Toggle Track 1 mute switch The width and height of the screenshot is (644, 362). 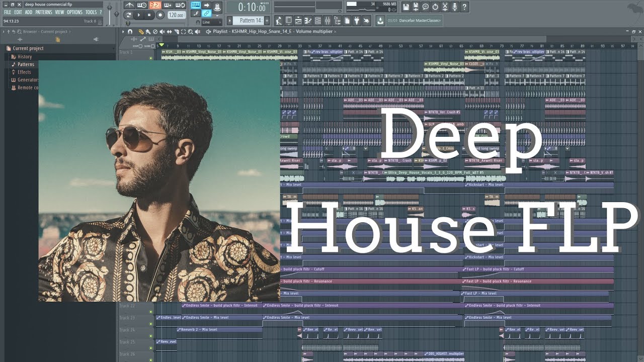pyautogui.click(x=150, y=58)
